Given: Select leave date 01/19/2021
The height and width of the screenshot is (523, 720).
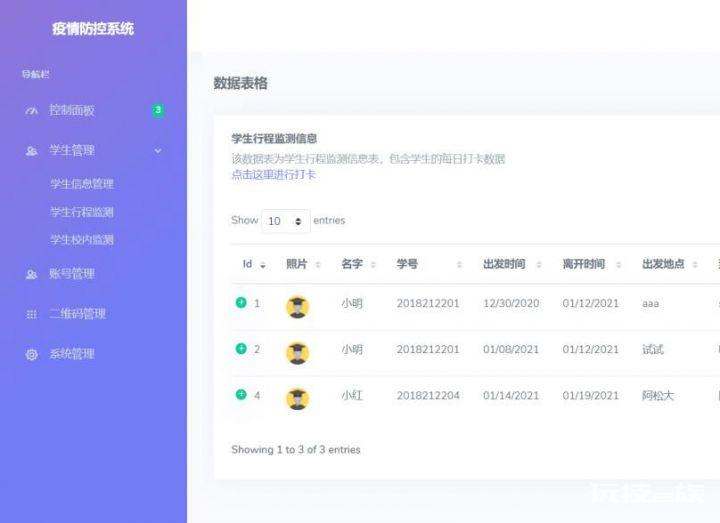Looking at the screenshot, I should [591, 396].
